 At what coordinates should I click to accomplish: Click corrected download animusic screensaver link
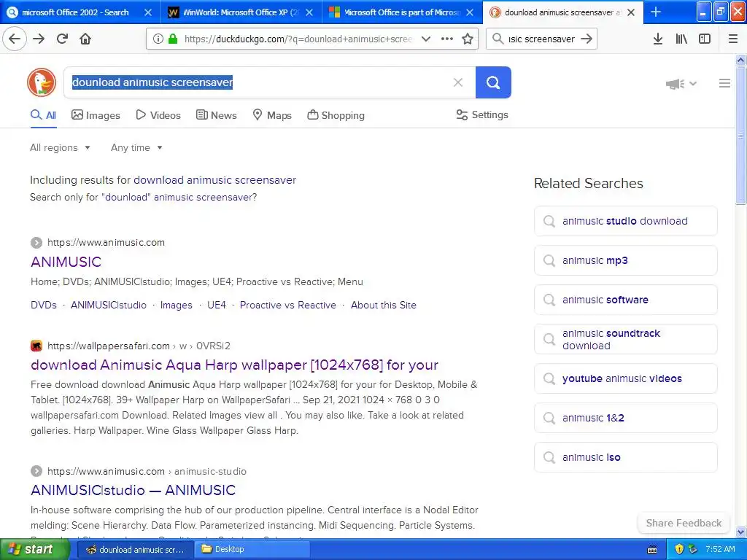[215, 180]
